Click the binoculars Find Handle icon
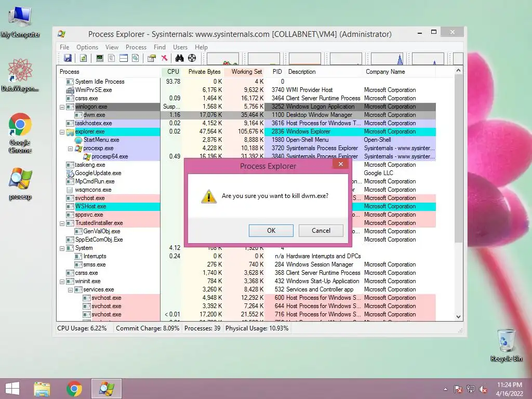532x399 pixels. click(x=179, y=58)
